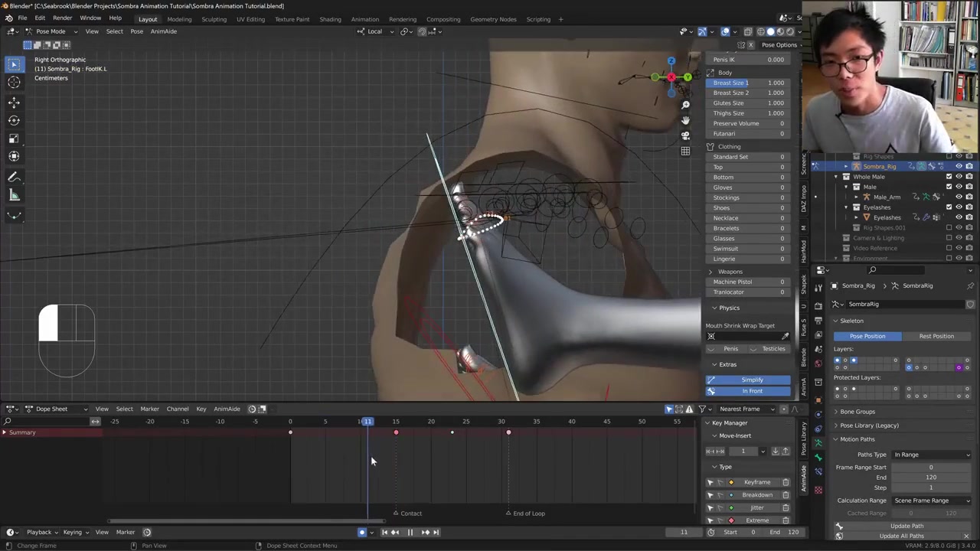
Task: Click the Rest Position button
Action: coord(936,336)
